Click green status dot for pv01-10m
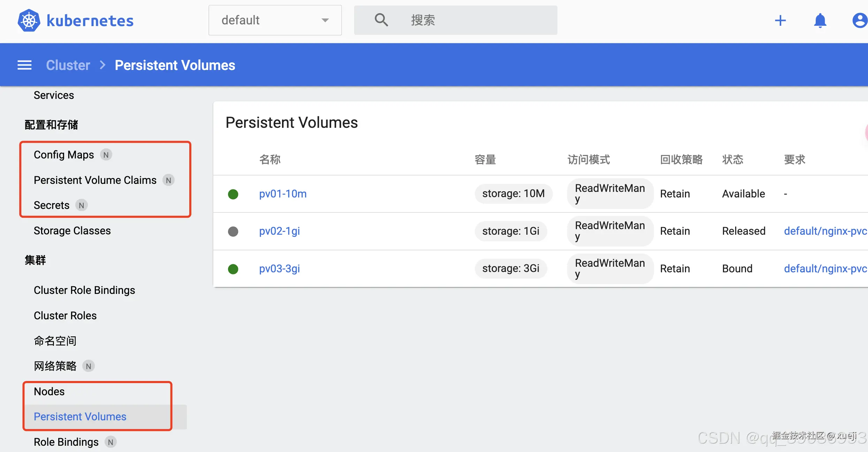The image size is (868, 452). click(233, 194)
